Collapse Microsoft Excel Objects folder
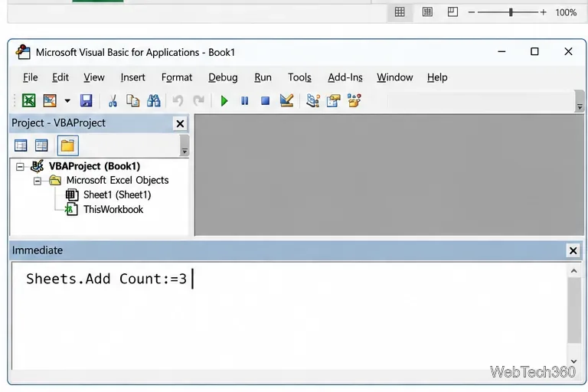 [x=37, y=181]
